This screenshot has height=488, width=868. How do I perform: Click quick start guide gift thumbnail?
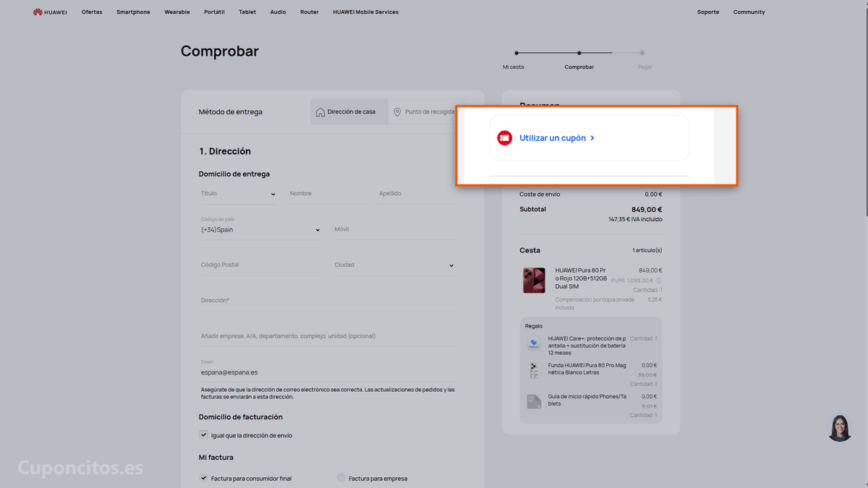pos(534,401)
